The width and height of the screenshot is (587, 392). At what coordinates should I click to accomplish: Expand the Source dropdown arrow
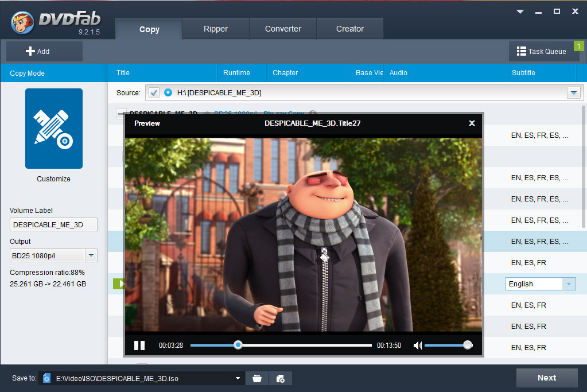click(574, 92)
